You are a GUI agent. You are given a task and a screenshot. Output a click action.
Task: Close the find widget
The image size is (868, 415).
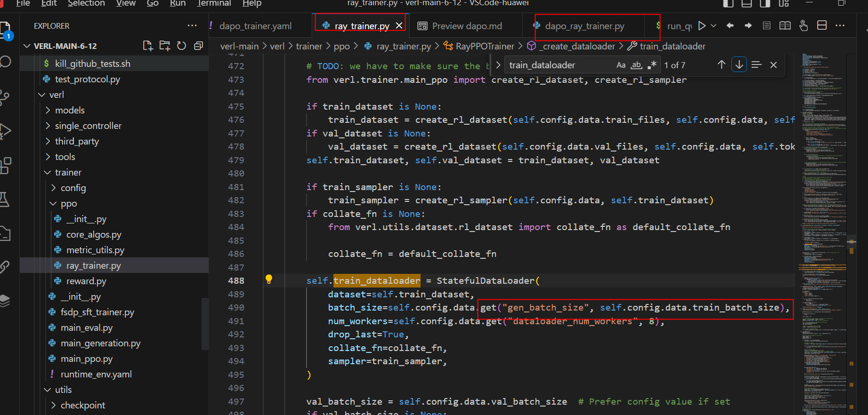[773, 65]
